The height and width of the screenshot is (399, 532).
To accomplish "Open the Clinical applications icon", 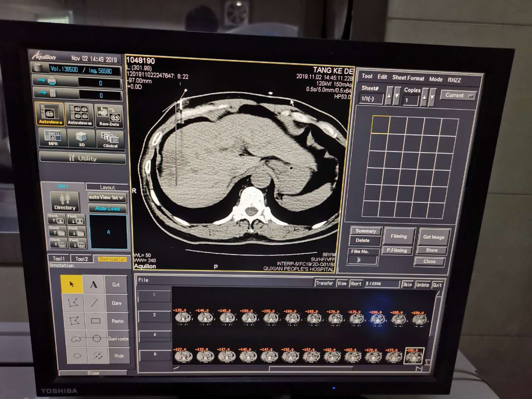I will coord(110,139).
